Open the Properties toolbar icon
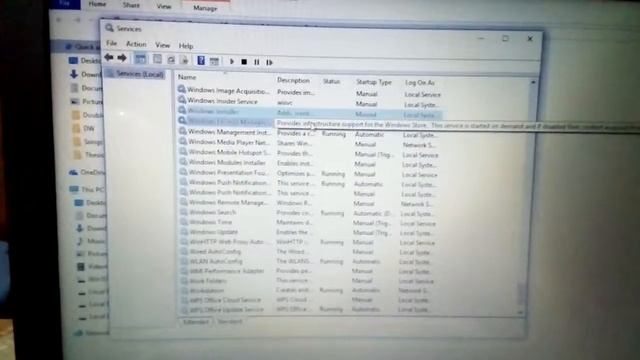This screenshot has height=360, width=640. coord(157,60)
